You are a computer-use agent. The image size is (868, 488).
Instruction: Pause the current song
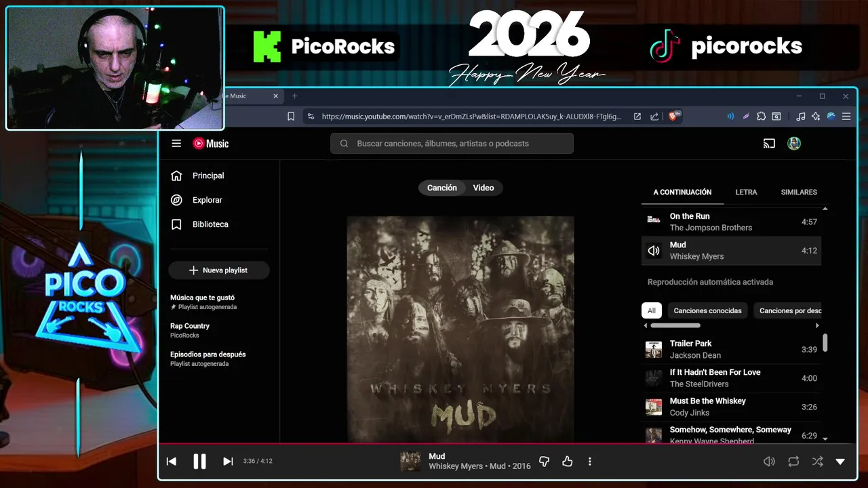199,462
